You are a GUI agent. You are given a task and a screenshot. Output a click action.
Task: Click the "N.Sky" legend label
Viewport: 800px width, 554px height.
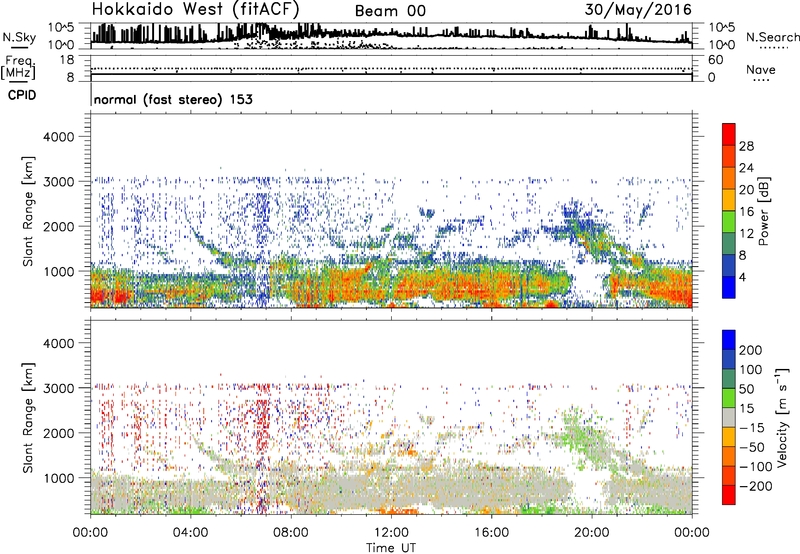(x=19, y=37)
